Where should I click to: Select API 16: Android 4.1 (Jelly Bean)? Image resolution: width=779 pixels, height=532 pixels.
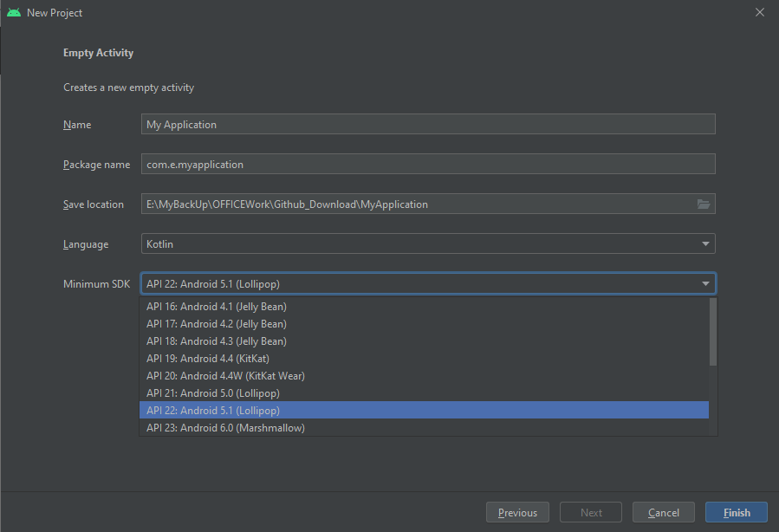click(x=425, y=307)
